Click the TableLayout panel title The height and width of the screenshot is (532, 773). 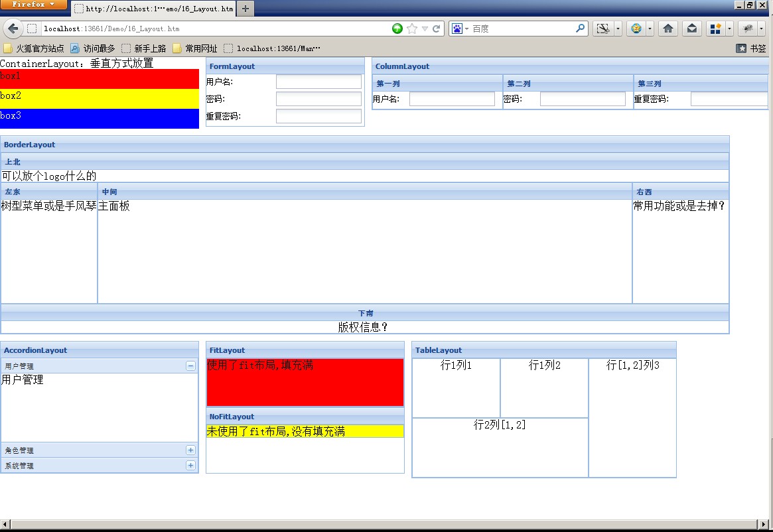[439, 350]
